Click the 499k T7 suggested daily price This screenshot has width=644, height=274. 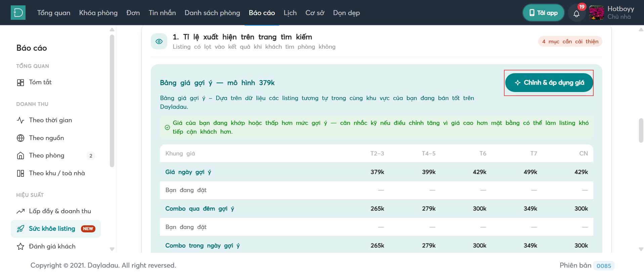pos(530,172)
